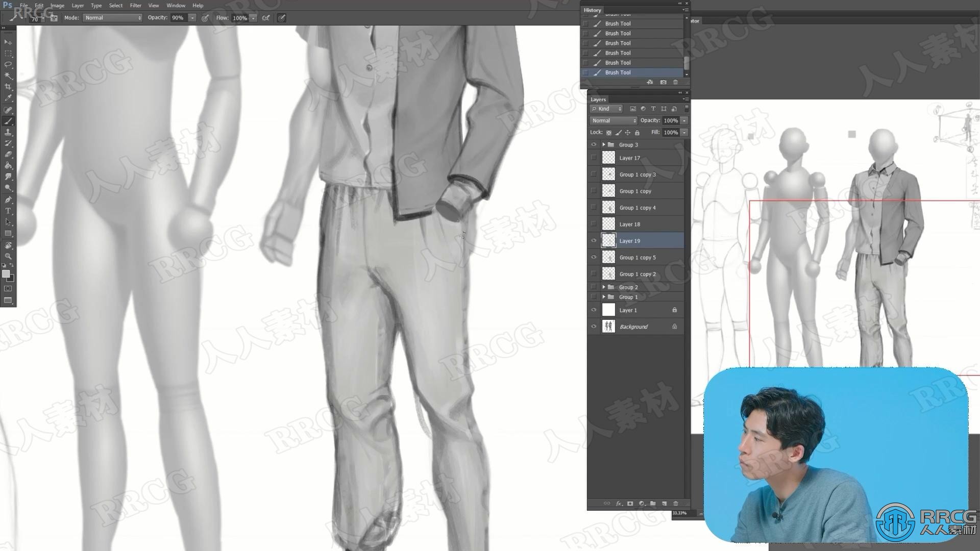The height and width of the screenshot is (551, 980).
Task: Open the Filter menu
Action: point(135,6)
